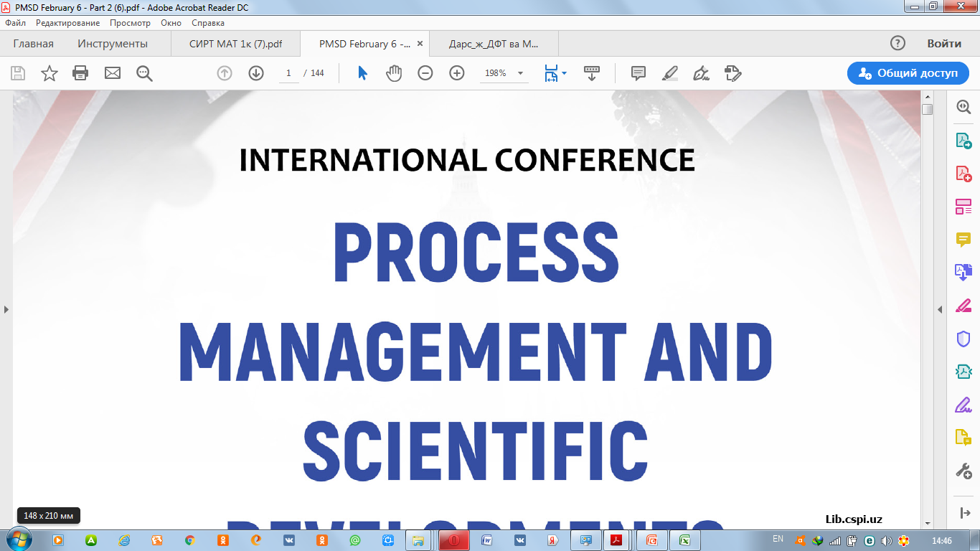980x551 pixels.
Task: Open the find text magnifier icon
Action: [145, 73]
